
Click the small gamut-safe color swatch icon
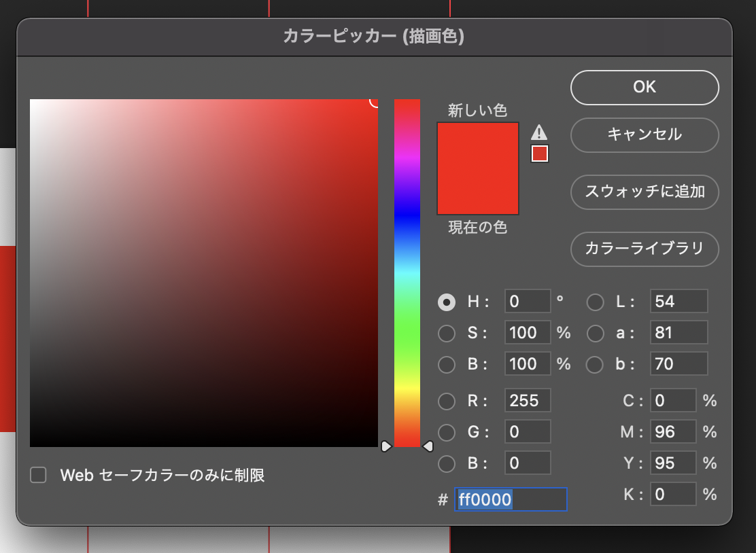point(539,154)
